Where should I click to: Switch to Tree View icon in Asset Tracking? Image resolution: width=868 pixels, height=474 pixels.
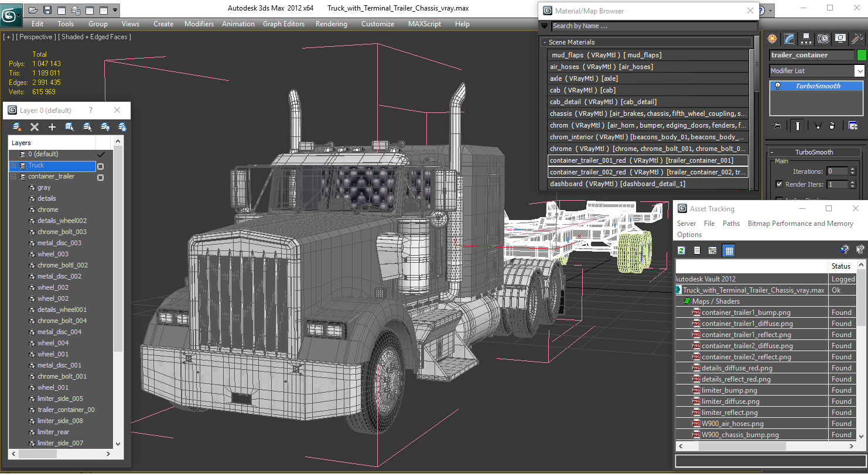coord(713,250)
